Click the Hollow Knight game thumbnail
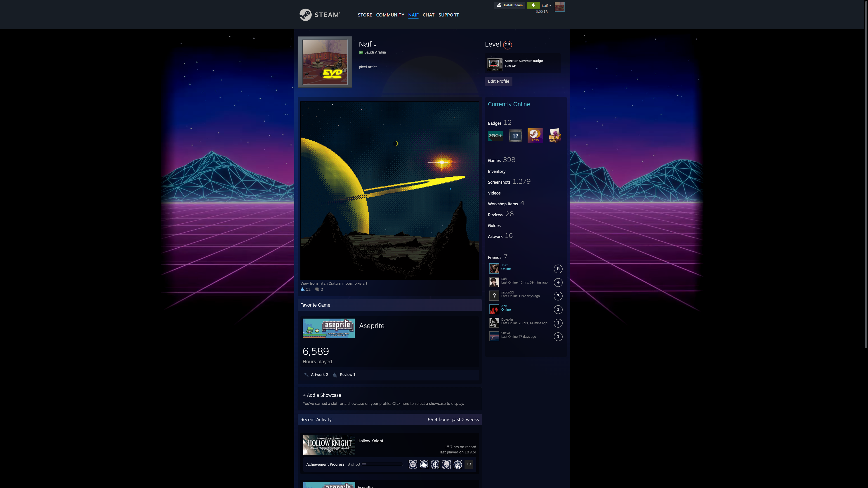The height and width of the screenshot is (488, 868). (329, 445)
